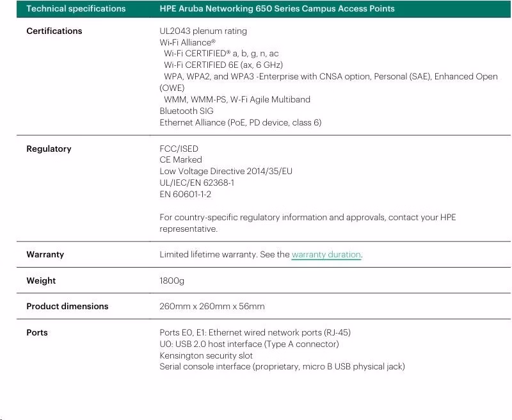Click 'U0: USB 2.0 host interface' line
Screen dimensions: 512x420
click(249, 344)
